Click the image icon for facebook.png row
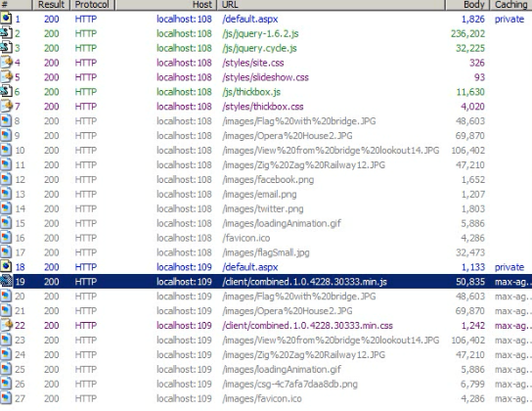Image resolution: width=532 pixels, height=411 pixels. [x=6, y=179]
